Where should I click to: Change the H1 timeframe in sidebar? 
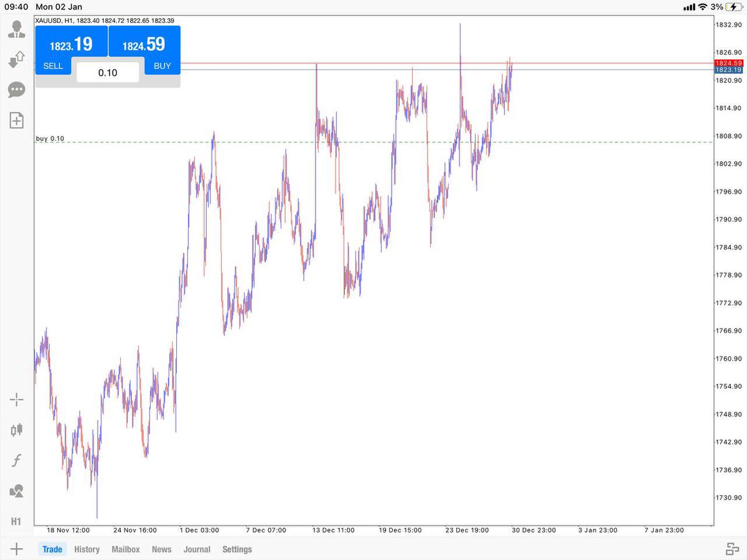point(16,521)
